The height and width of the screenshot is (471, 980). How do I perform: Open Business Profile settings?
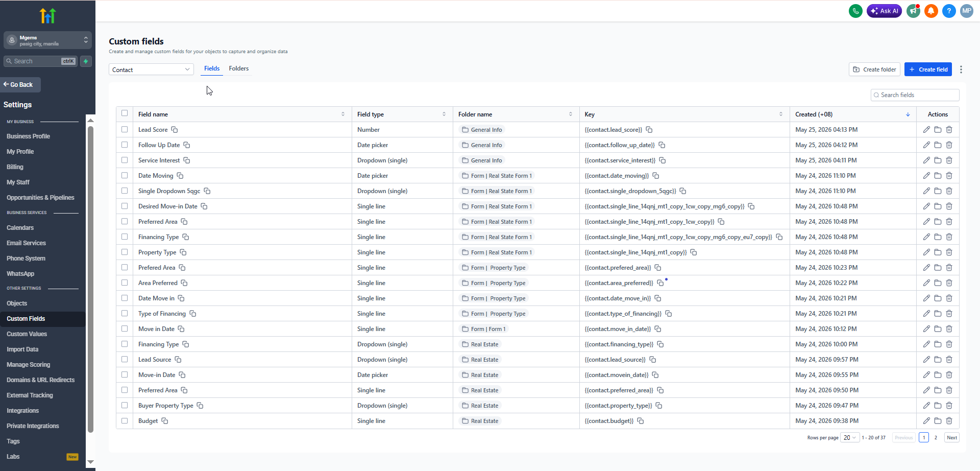tap(29, 136)
